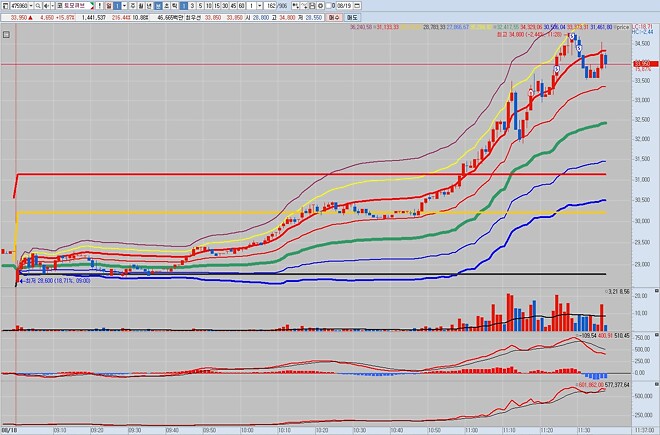Open the dropdown next to highlighted 1 after 일
Image resolution: width=660 pixels, height=435 pixels.
[x=124, y=6]
